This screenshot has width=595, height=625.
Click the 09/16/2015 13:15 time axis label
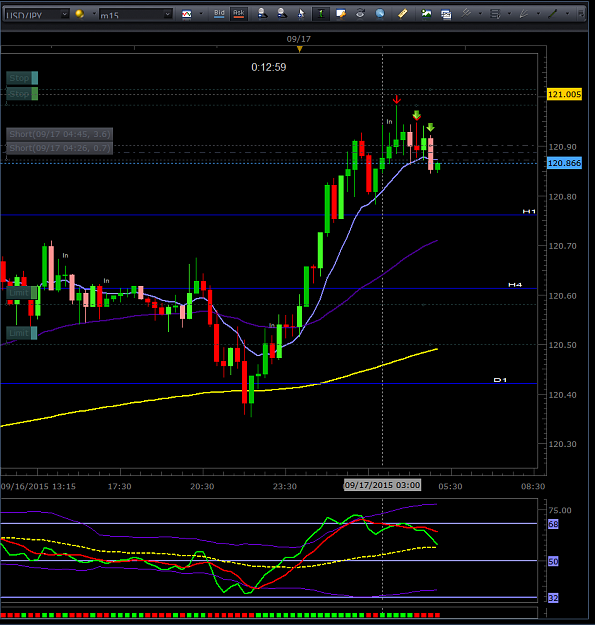tap(38, 486)
